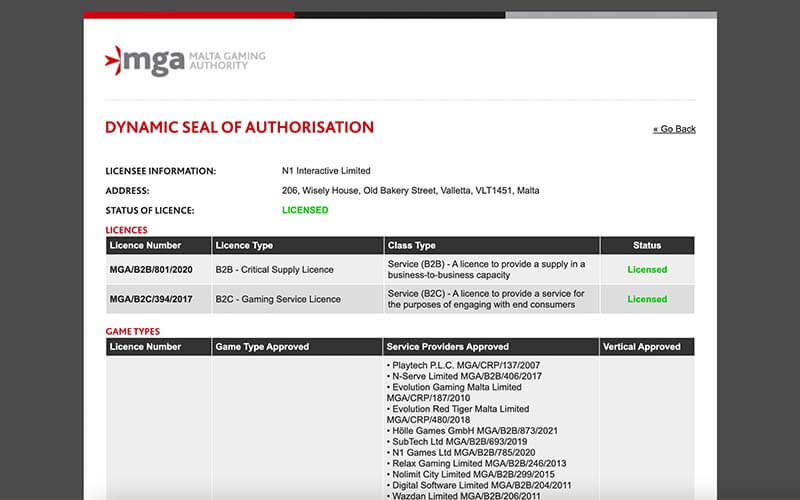The image size is (800, 500).
Task: Click the LICENSEE INFORMATION label
Action: [161, 171]
